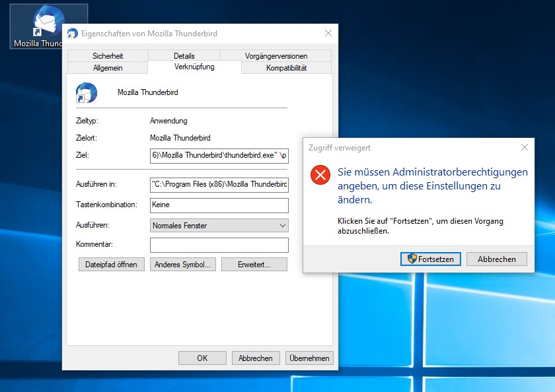Click the empty Kommentar field
The height and width of the screenshot is (392, 555).
click(x=219, y=245)
